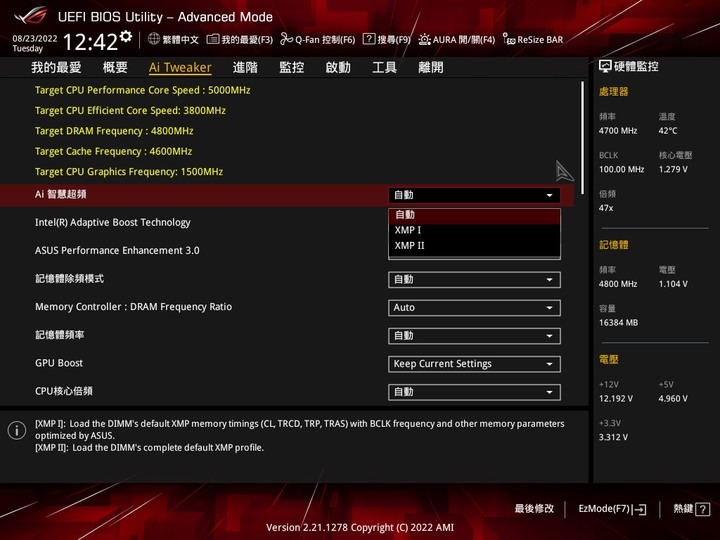Image resolution: width=720 pixels, height=540 pixels.
Task: Click Target DRAM Frequency : 4800MHz text
Action: tap(114, 131)
